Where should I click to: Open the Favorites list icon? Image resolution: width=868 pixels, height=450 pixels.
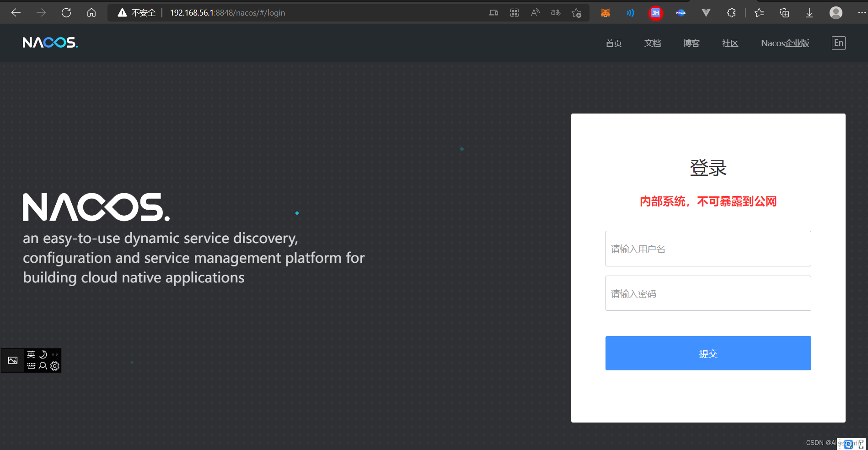[759, 13]
